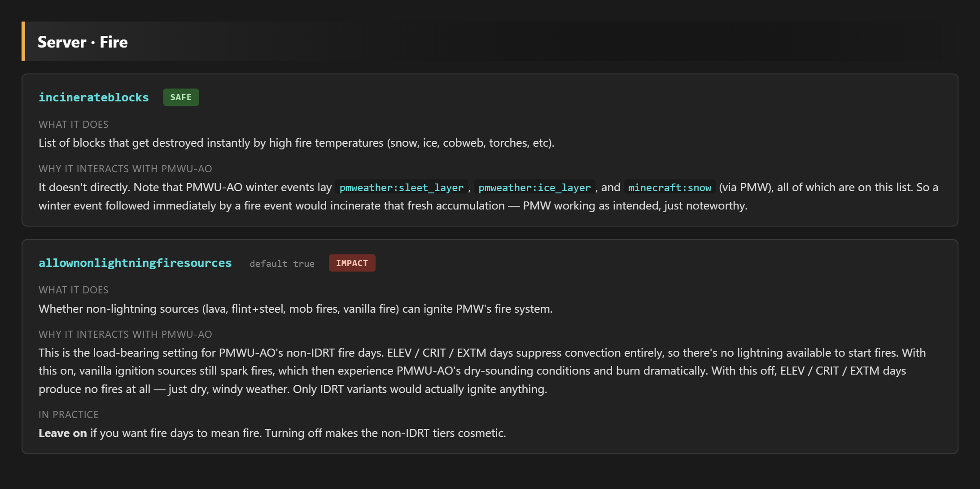
Task: Click 'WHY IT INTERACTS WITH PMWU-AO' in allownonlightningfiresources card
Action: tap(125, 334)
